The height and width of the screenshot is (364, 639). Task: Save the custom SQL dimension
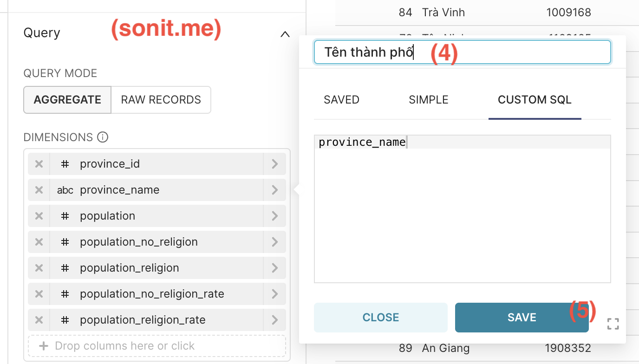522,317
